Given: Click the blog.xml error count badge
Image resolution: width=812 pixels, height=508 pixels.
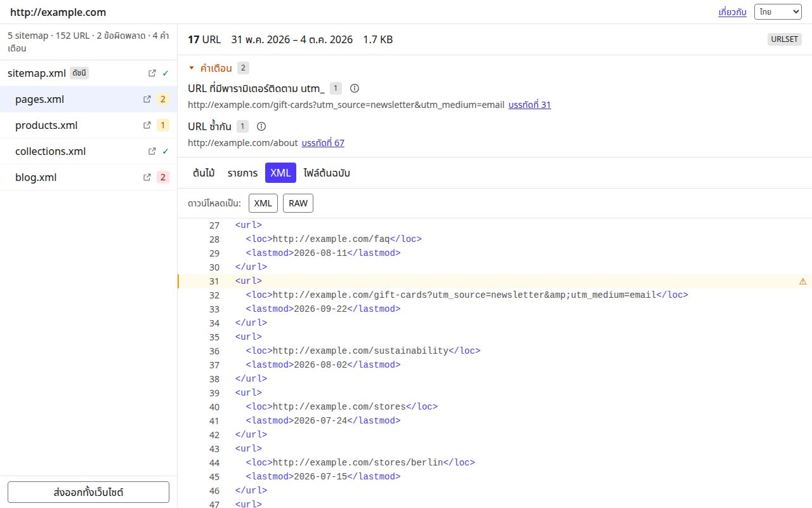Looking at the screenshot, I should pos(163,177).
